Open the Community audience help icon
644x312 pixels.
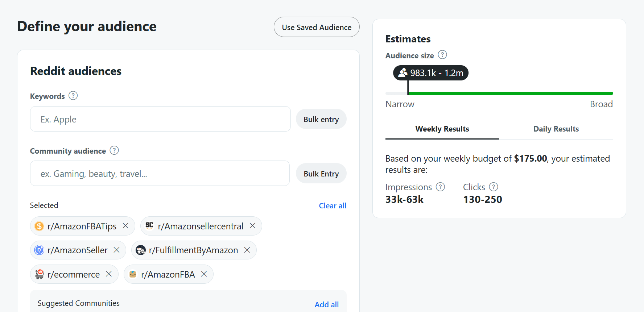114,150
